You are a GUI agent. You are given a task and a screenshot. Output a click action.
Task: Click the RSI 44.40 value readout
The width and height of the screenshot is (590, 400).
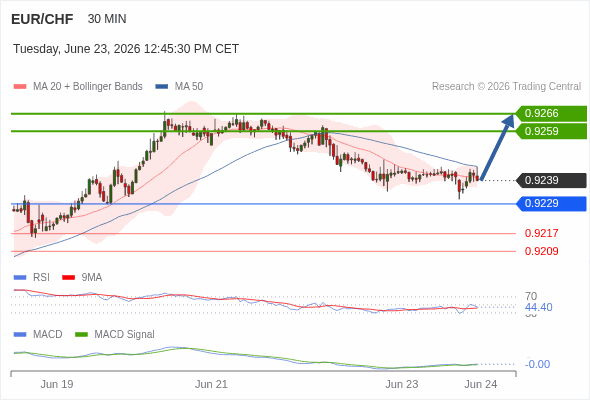tap(538, 307)
